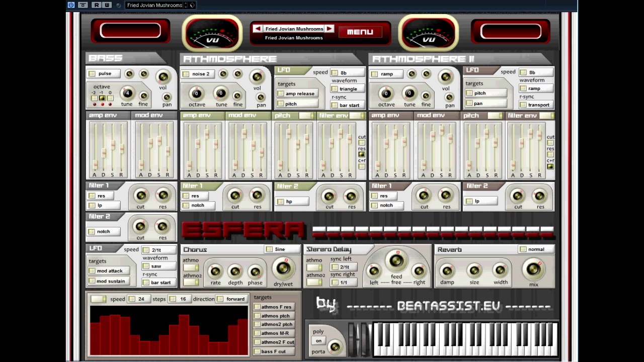Click the Chorus rate knob
Image resolution: width=644 pixels, height=362 pixels.
(215, 271)
